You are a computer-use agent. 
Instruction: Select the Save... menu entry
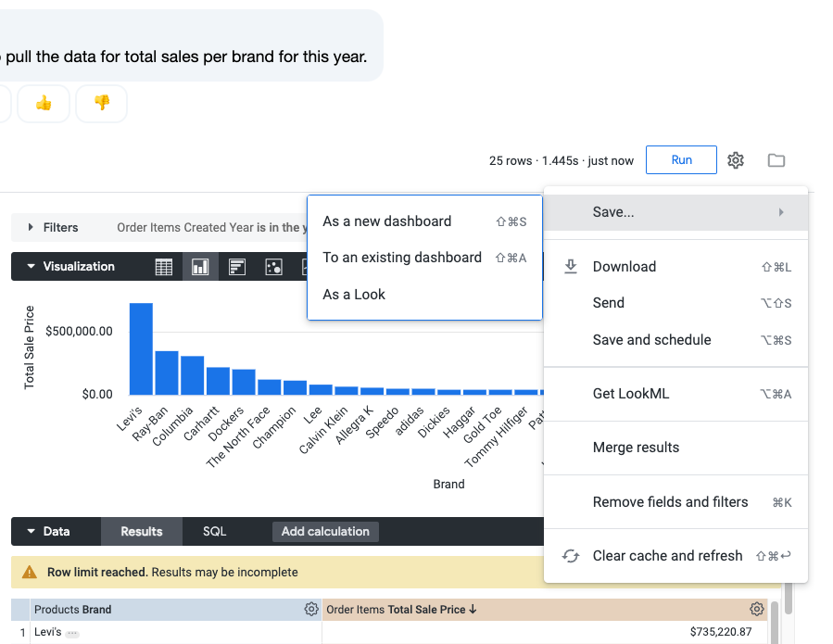(675, 212)
